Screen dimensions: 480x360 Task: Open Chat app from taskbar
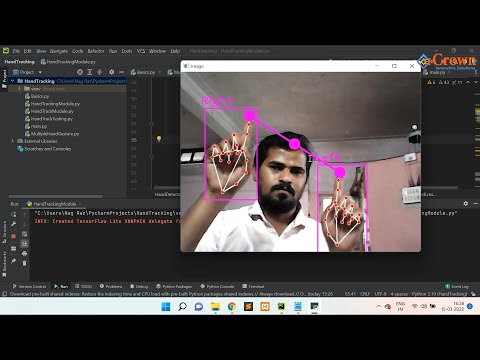point(199,307)
